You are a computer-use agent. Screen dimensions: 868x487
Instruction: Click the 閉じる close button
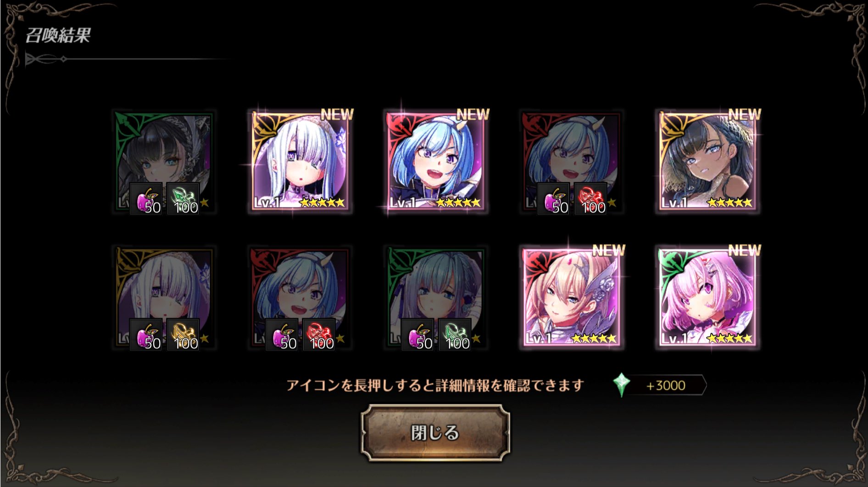tap(435, 432)
